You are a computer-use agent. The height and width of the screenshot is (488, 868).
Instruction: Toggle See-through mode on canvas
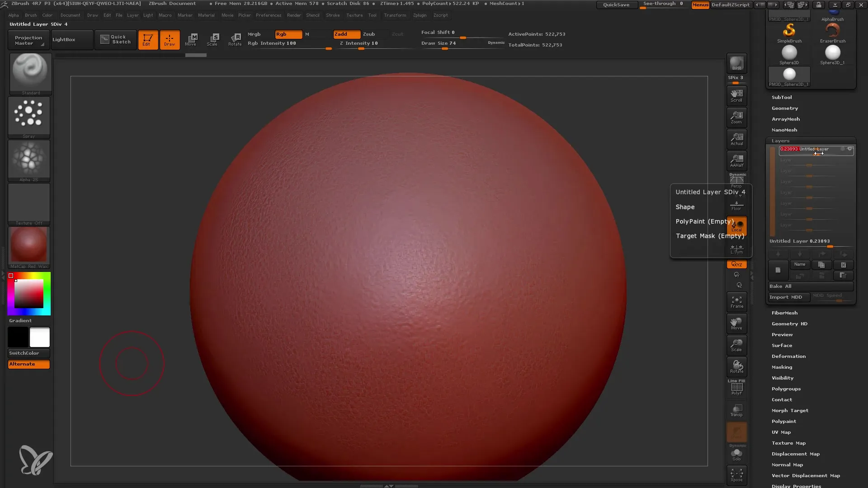[664, 5]
